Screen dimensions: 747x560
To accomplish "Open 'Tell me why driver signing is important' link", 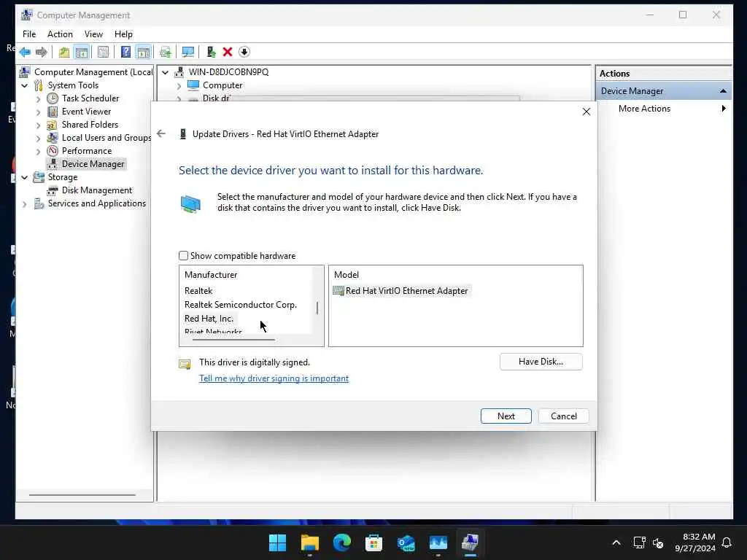I will pos(274,378).
